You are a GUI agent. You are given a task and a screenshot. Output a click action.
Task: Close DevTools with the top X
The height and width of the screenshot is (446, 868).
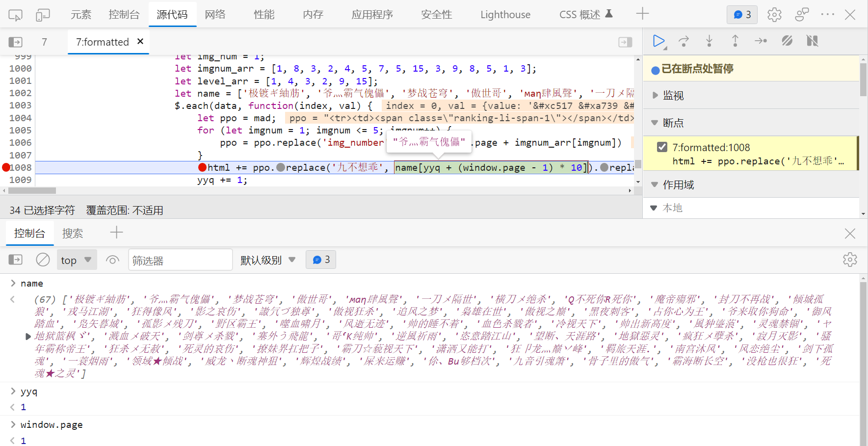(x=850, y=15)
